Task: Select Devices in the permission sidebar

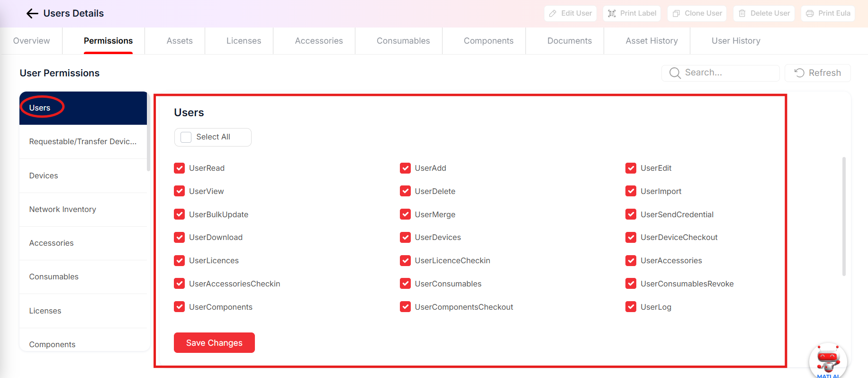Action: point(83,176)
